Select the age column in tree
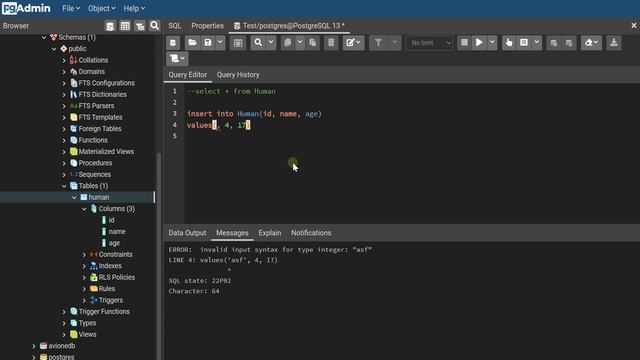The height and width of the screenshot is (360, 640). (x=114, y=243)
